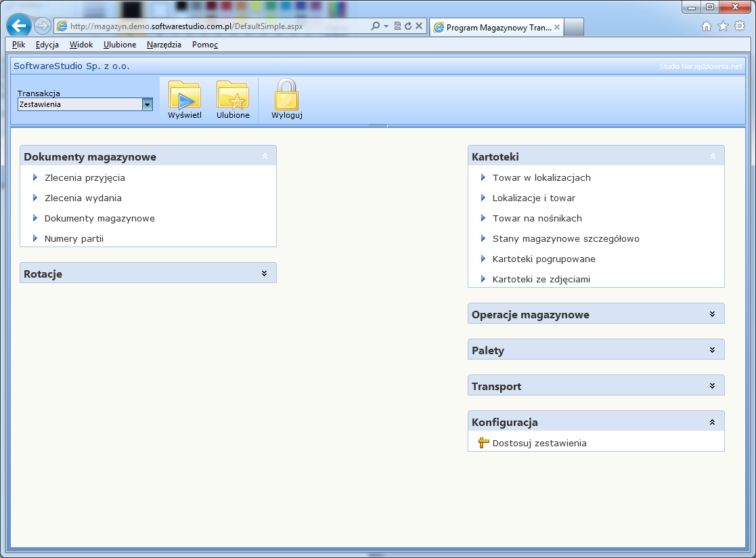Click the compatibility view icon in address bar
The image size is (756, 558).
(398, 26)
